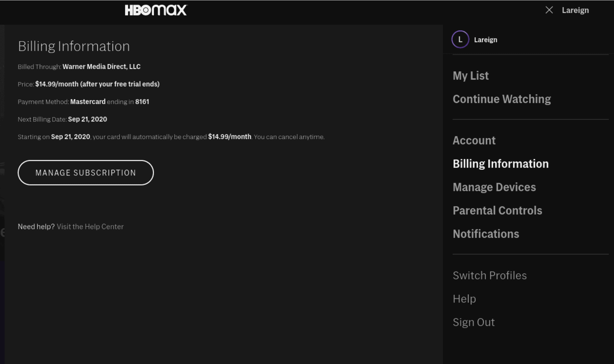614x364 pixels.
Task: Click card ending number 8161
Action: coord(142,102)
